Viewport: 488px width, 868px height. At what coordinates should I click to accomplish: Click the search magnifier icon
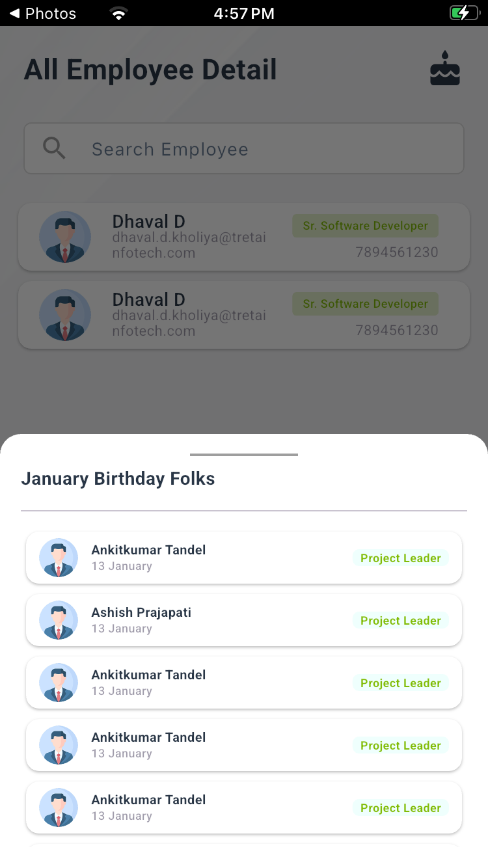point(54,149)
